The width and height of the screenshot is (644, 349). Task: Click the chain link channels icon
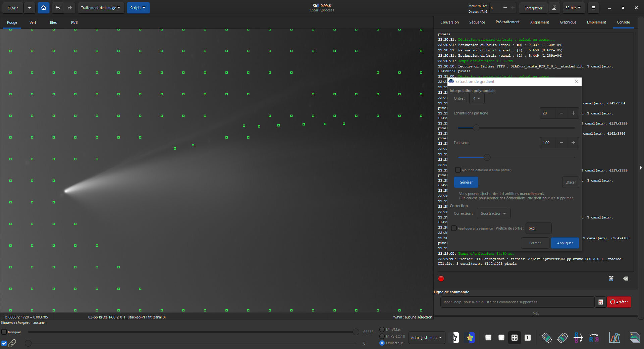(x=12, y=343)
